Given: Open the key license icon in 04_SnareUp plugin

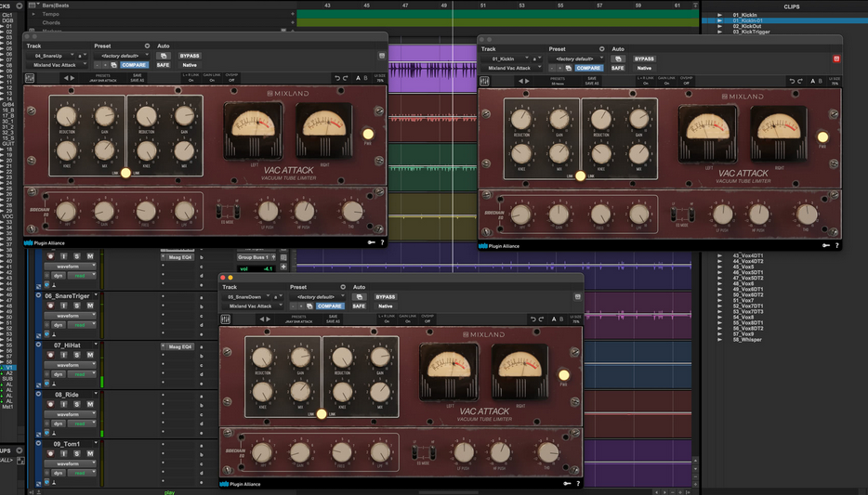Looking at the screenshot, I should point(372,242).
